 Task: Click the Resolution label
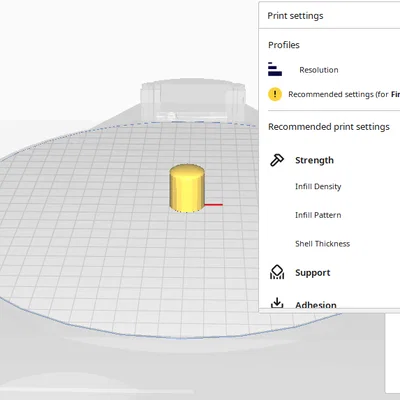(319, 70)
